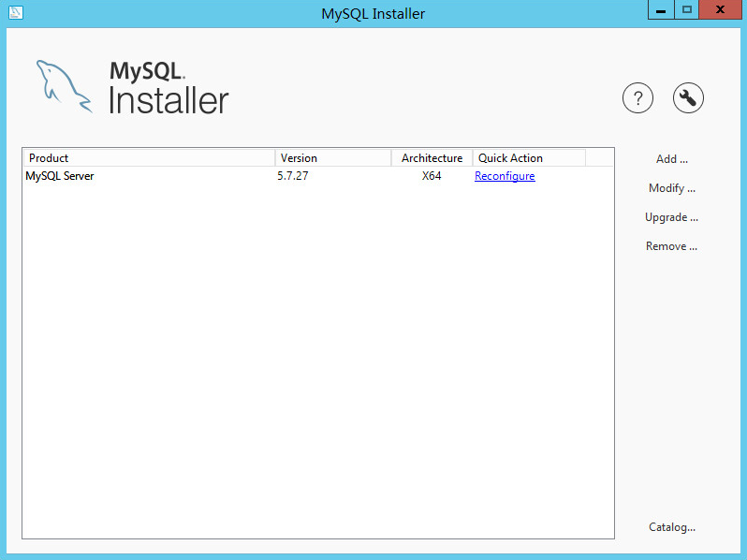Click the Quick Action column header
The image size is (747, 560).
point(529,157)
